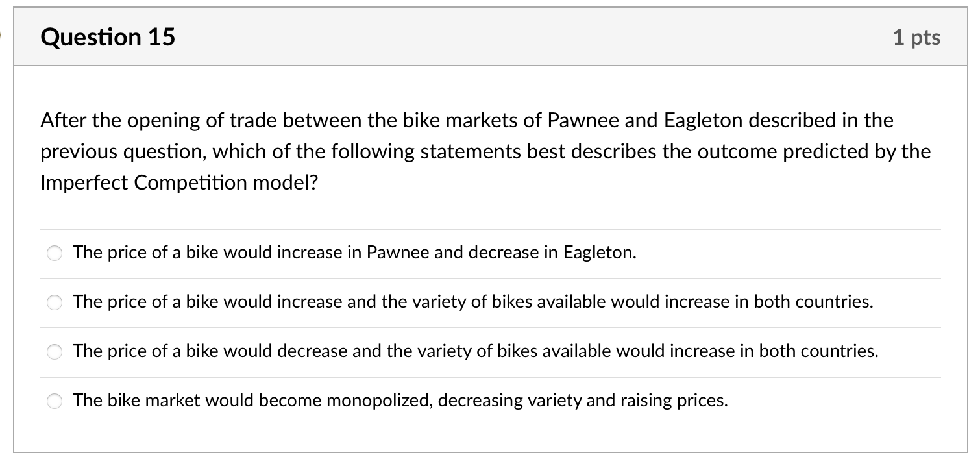Select the first answer's radio button
Image resolution: width=980 pixels, height=470 pixels.
(x=55, y=253)
